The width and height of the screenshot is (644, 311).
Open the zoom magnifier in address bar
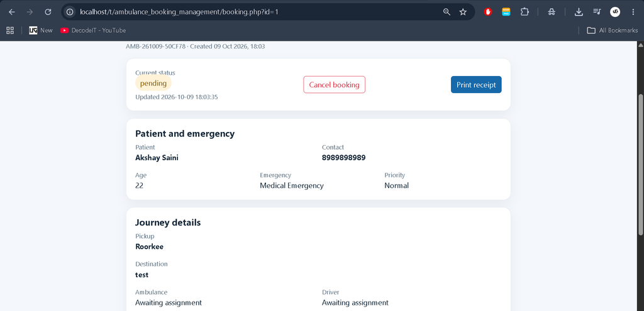tap(447, 12)
